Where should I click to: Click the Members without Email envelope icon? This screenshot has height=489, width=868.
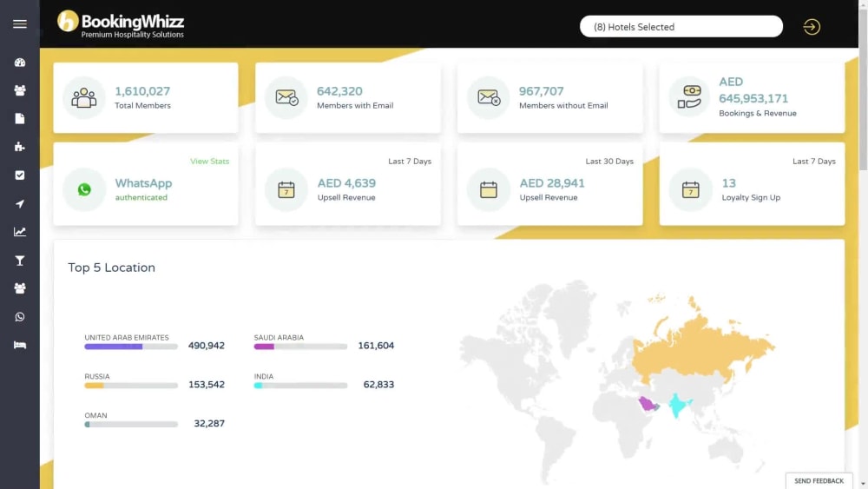[x=488, y=98]
